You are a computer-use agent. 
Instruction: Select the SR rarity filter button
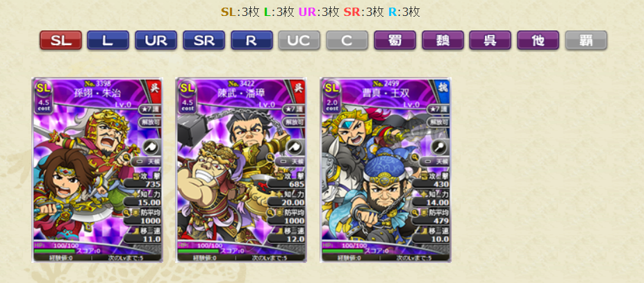click(204, 40)
